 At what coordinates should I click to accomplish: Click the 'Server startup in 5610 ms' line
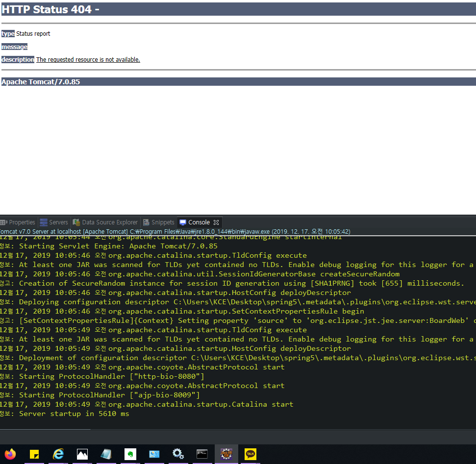65,414
